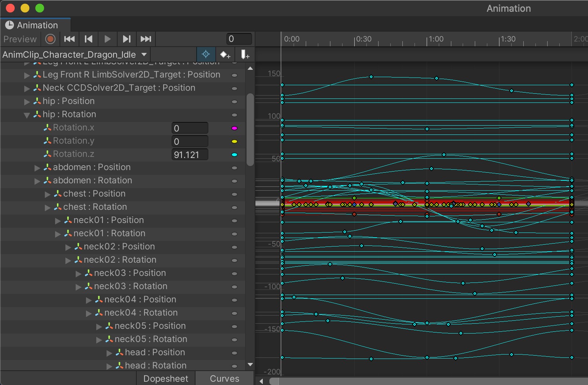Select the head : Position row
This screenshot has height=385, width=588.
(123, 353)
